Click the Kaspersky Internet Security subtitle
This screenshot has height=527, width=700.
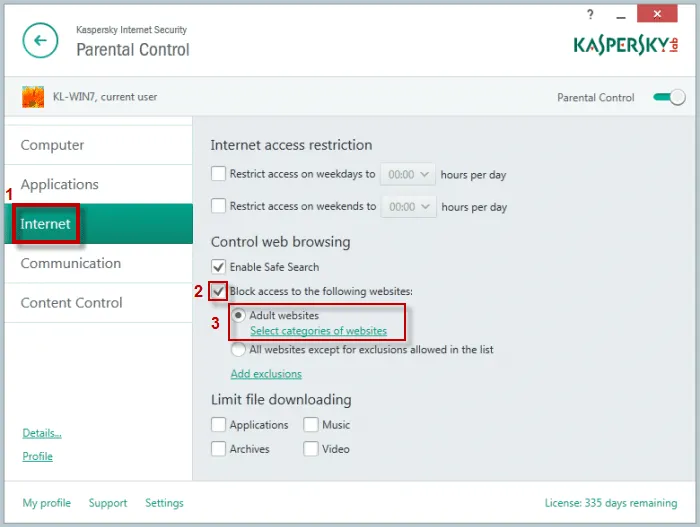tap(131, 30)
